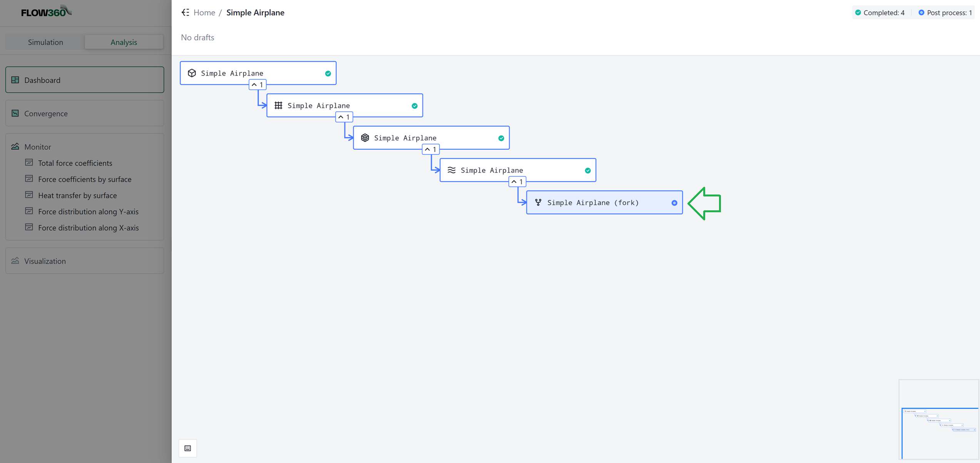Click the geometry cube icon on first node
The width and height of the screenshot is (980, 463).
(x=192, y=73)
